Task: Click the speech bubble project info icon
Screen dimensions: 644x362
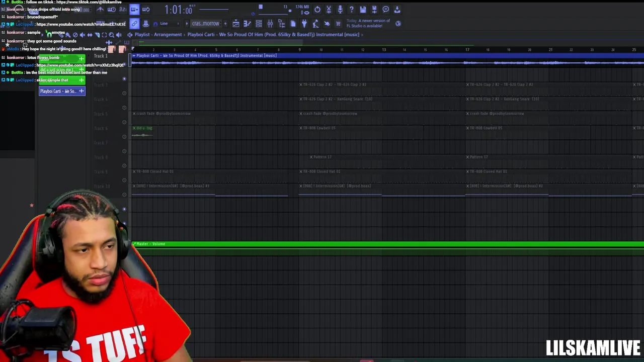Action: [x=386, y=10]
